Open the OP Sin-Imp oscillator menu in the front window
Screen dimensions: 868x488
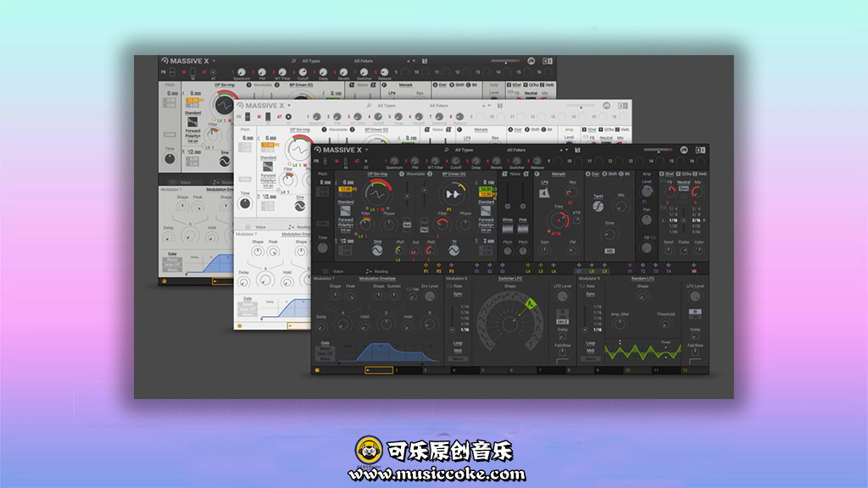[377, 174]
